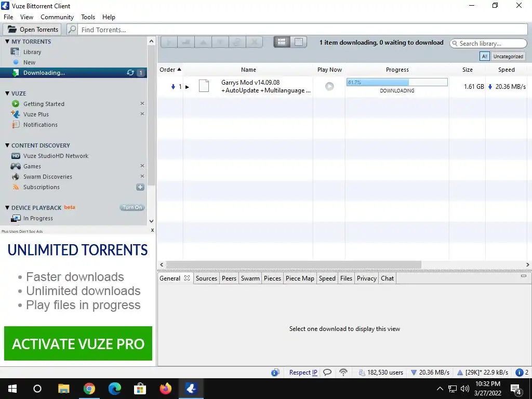Click the Garrys Mod torrent file icon
The width and height of the screenshot is (532, 399).
[x=204, y=86]
